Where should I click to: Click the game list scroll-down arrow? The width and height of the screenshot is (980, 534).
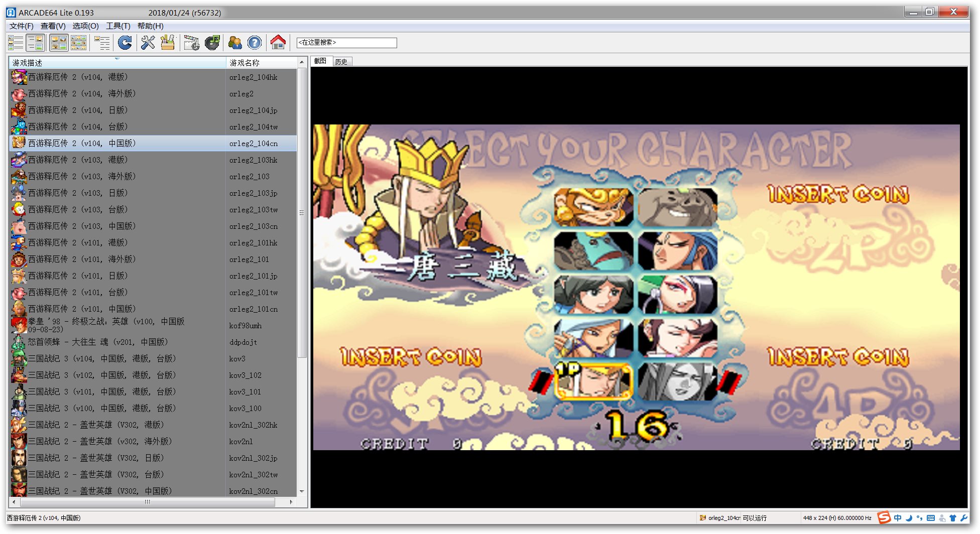click(302, 491)
